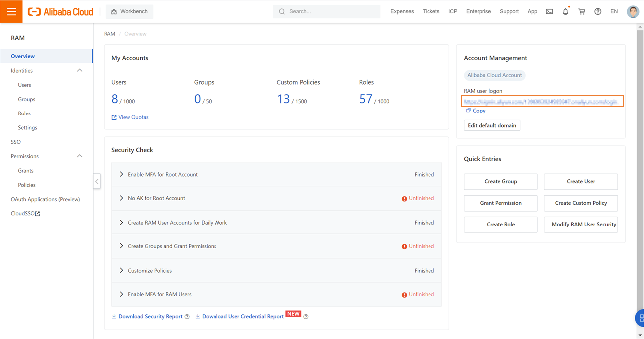Open Grants under Permissions
The image size is (644, 339).
(26, 171)
